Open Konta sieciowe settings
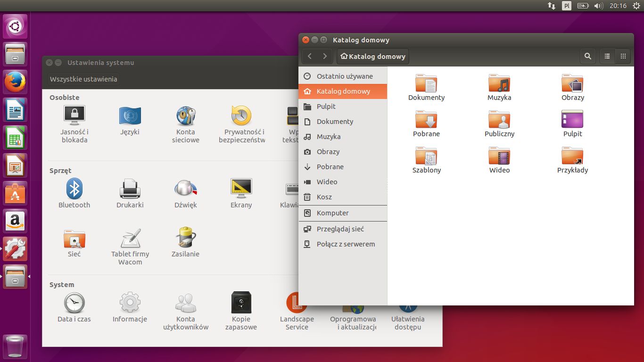 tap(186, 124)
